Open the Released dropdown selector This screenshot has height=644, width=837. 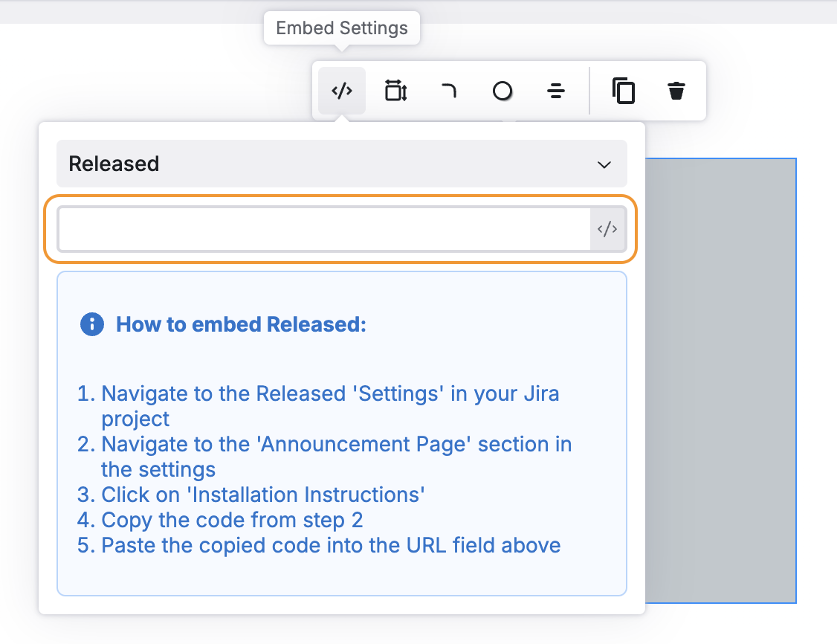coord(342,164)
